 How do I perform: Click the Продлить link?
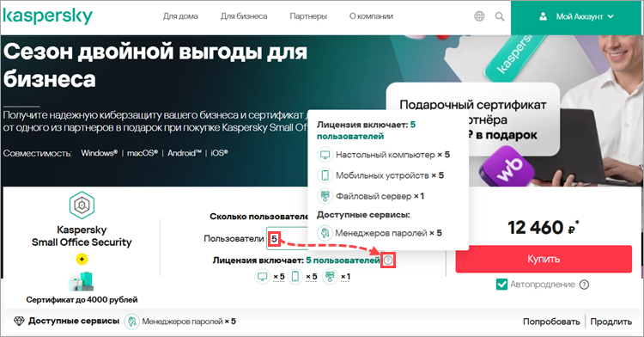[x=611, y=322]
